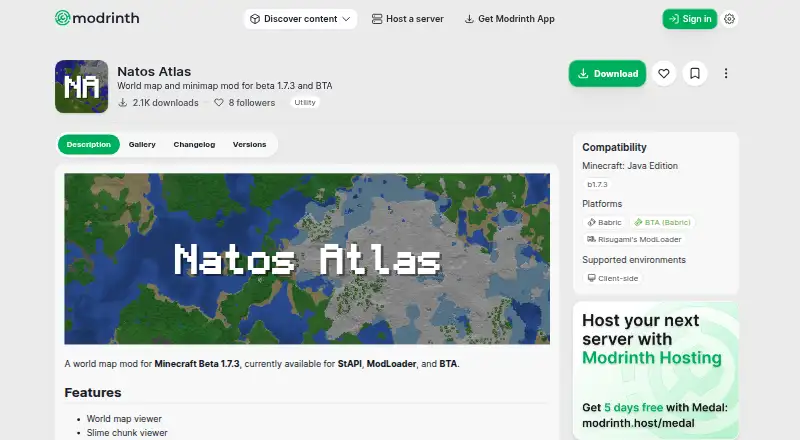Click the monitor icon in Client-side tag
Viewport: 800px width, 440px height.
point(591,278)
